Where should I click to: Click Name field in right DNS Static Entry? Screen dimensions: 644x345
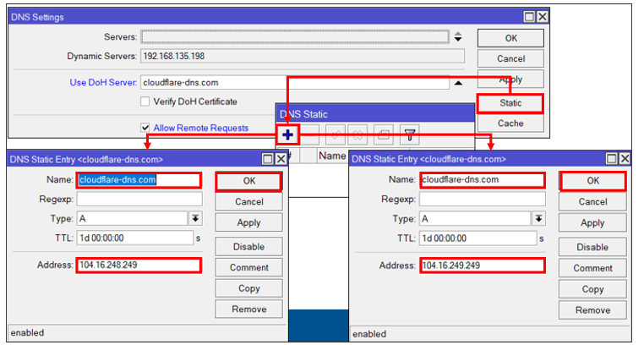click(483, 180)
